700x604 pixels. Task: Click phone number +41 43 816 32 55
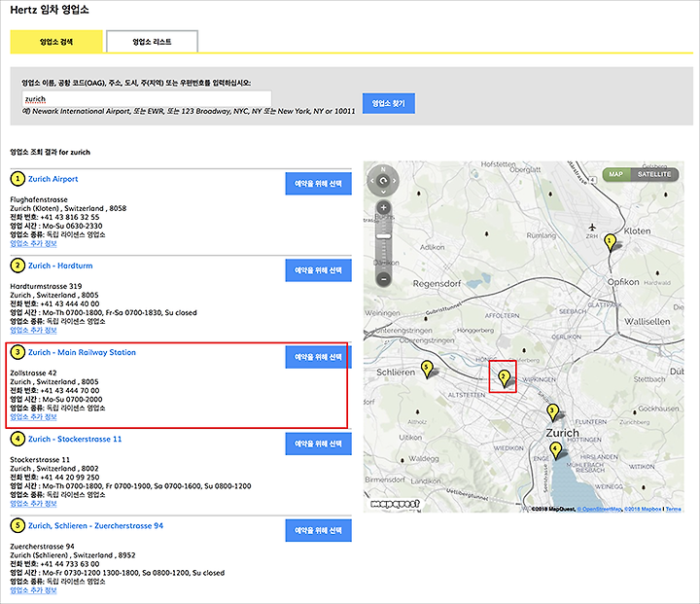(70, 217)
